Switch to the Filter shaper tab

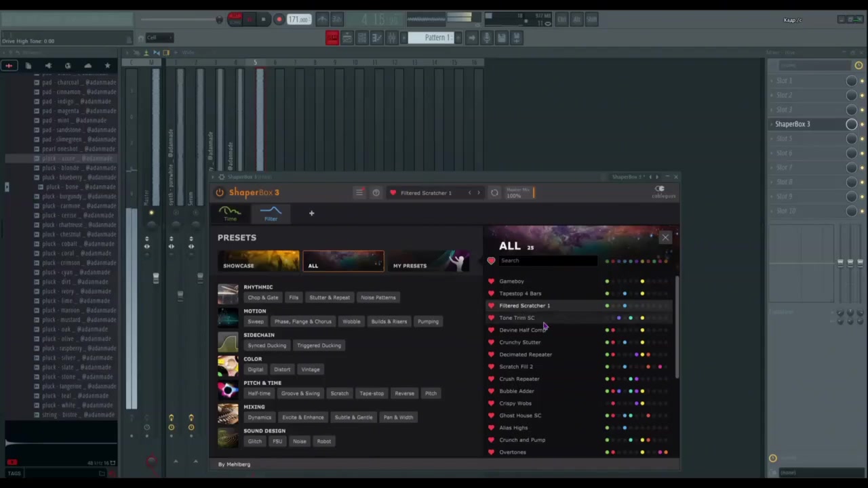[271, 214]
